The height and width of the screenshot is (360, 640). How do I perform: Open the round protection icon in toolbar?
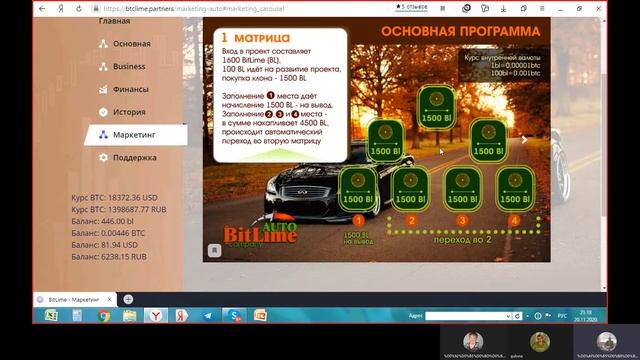pos(466,9)
